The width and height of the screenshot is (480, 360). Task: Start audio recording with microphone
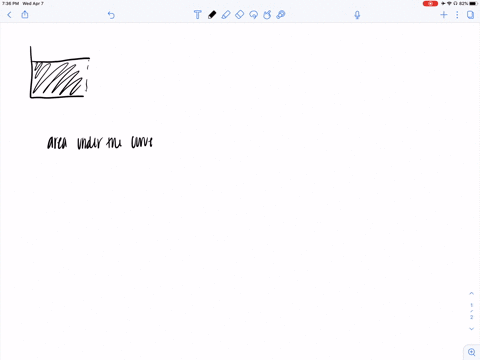tap(357, 15)
